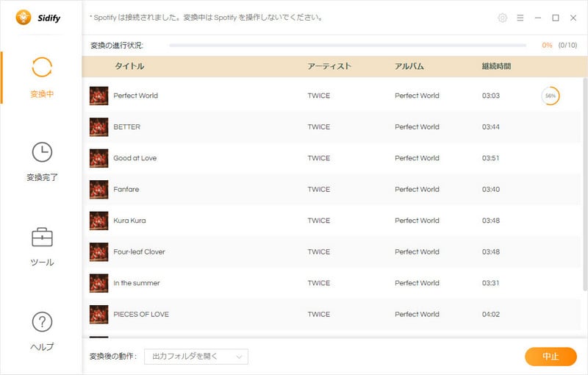Click the 03:51 duration value
Image resolution: width=588 pixels, height=375 pixels.
pyautogui.click(x=491, y=158)
